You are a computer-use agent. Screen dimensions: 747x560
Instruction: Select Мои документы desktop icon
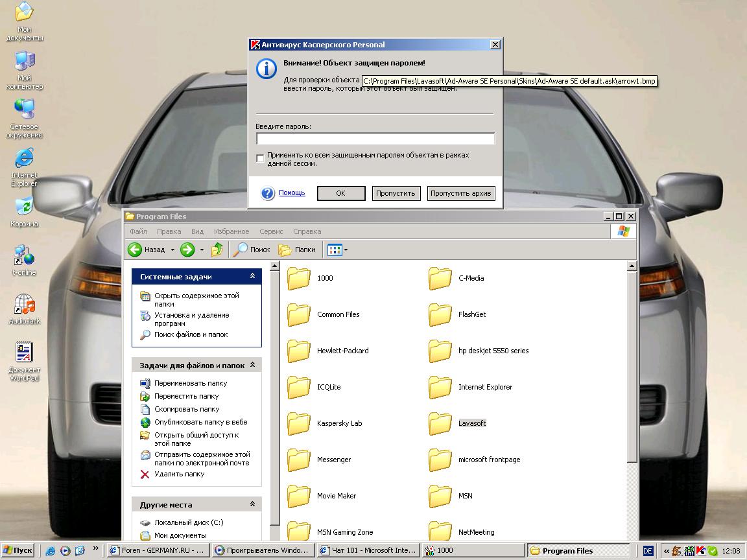point(24,21)
